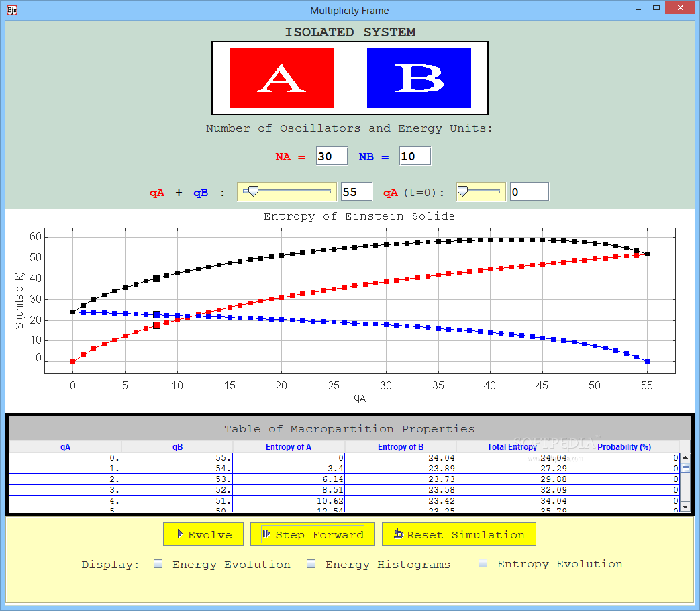
Task: Click the enlarged black total entropy marker
Action: (x=156, y=278)
